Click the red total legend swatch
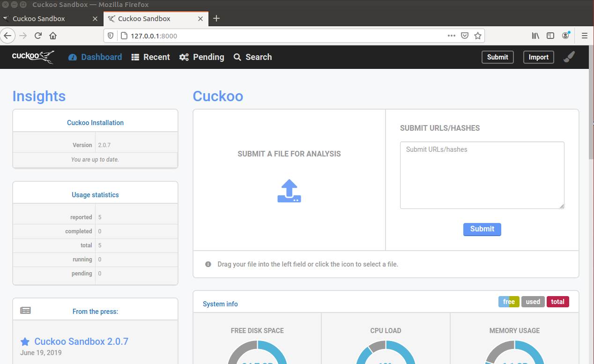Viewport: 594px width, 364px height. pyautogui.click(x=557, y=302)
